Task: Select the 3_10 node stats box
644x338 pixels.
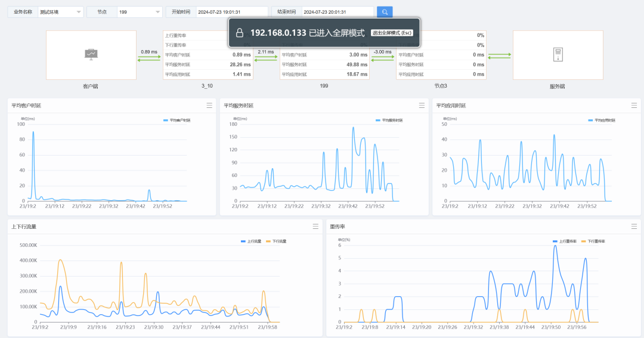Action: pos(208,55)
